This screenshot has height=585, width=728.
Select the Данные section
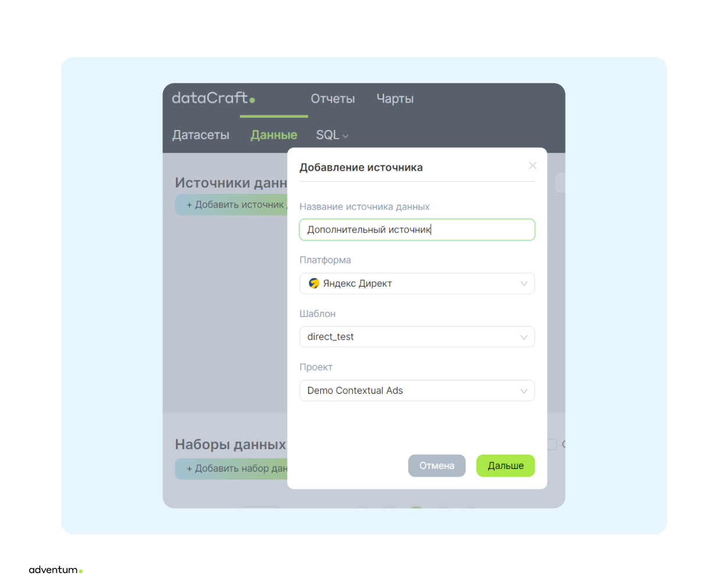274,135
